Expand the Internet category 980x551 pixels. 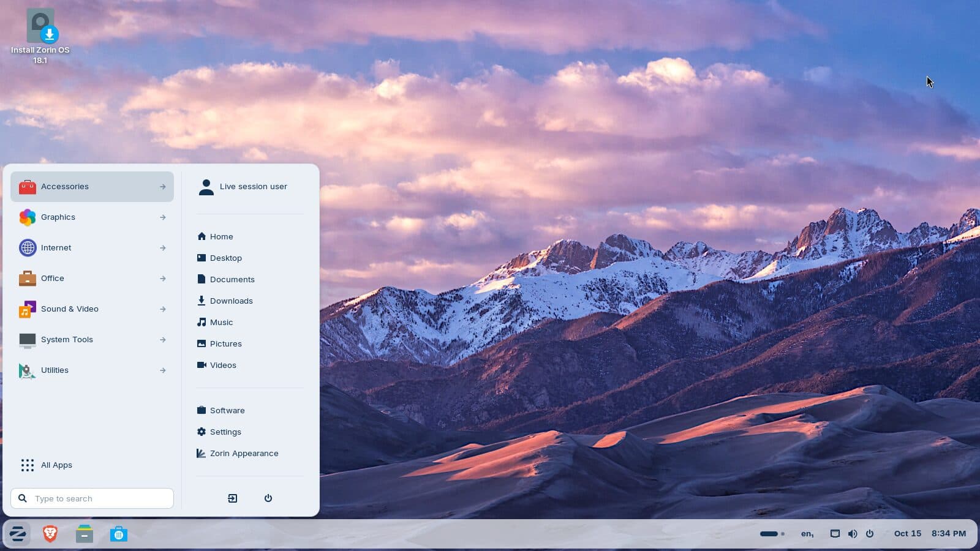point(92,248)
